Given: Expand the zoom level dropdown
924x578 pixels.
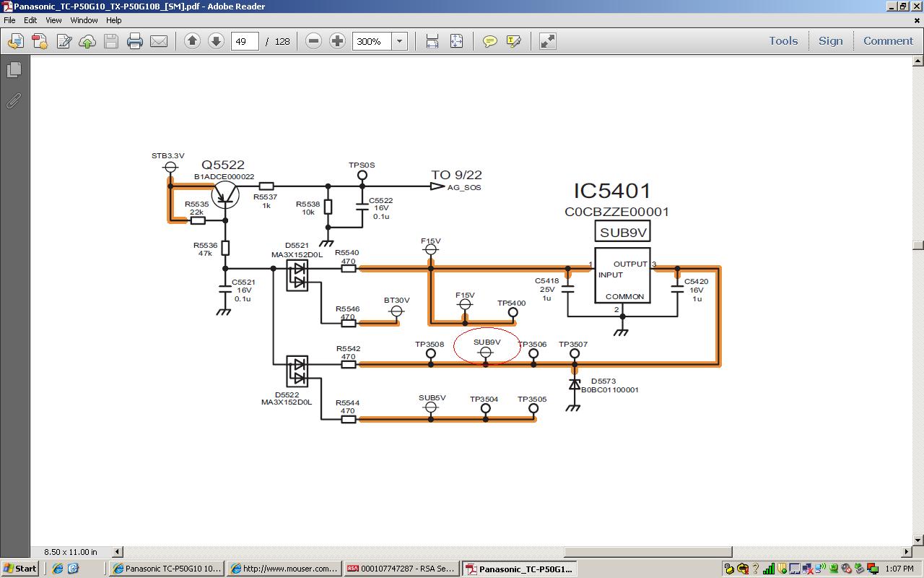Looking at the screenshot, I should click(399, 41).
